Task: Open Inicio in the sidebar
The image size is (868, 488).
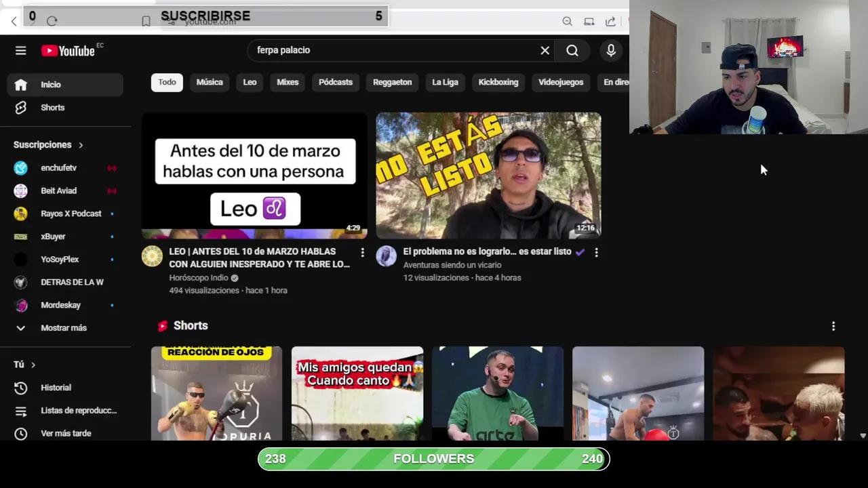Action: pos(65,85)
